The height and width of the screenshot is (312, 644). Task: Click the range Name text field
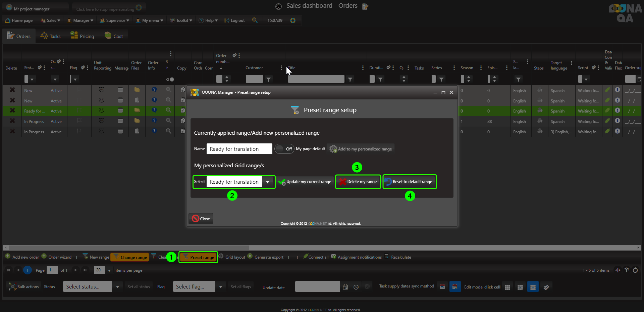(x=239, y=149)
